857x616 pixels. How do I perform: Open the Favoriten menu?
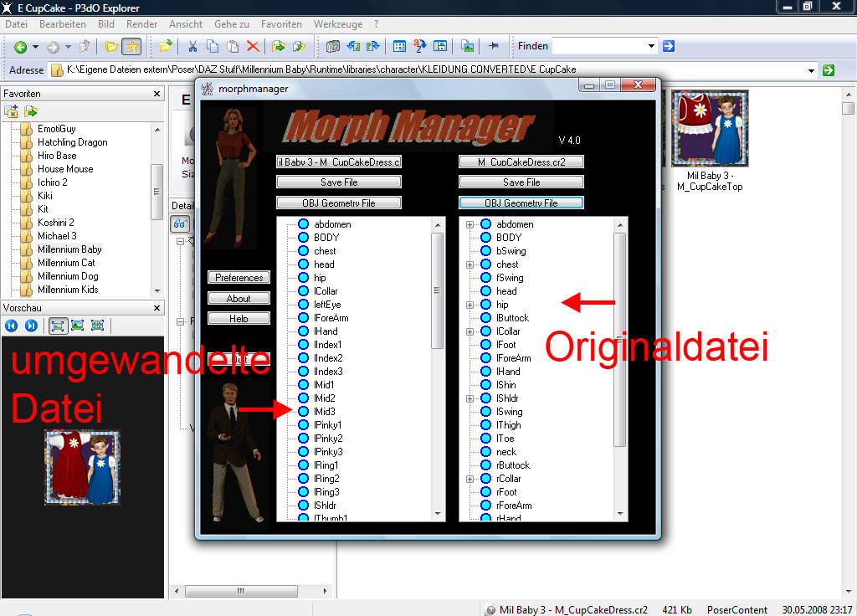[x=281, y=24]
